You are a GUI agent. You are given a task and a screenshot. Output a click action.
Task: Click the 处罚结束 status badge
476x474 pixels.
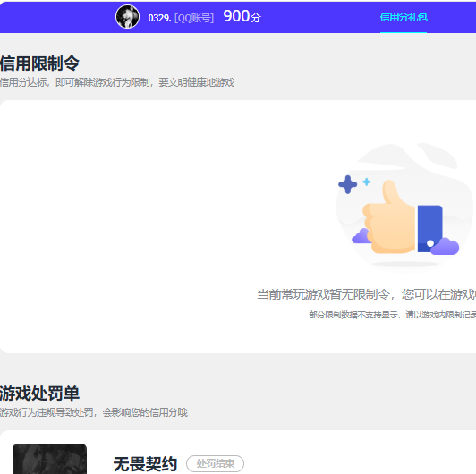click(216, 463)
